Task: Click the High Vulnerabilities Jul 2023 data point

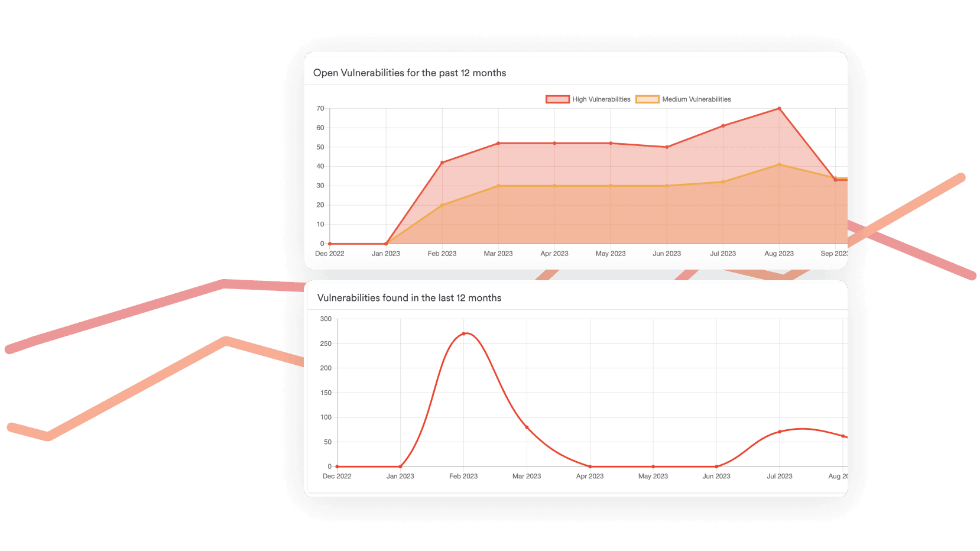Action: (723, 126)
